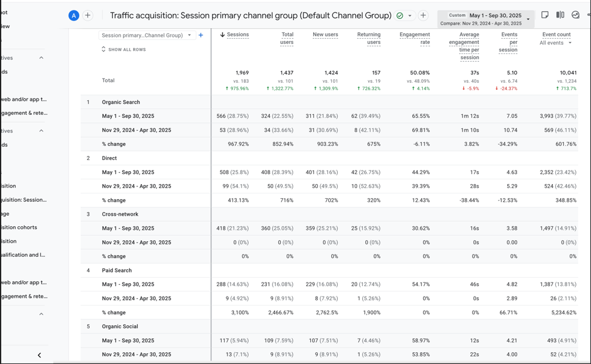Open the 'isition cohorts' sidebar report
This screenshot has height=364, width=591.
point(19,227)
